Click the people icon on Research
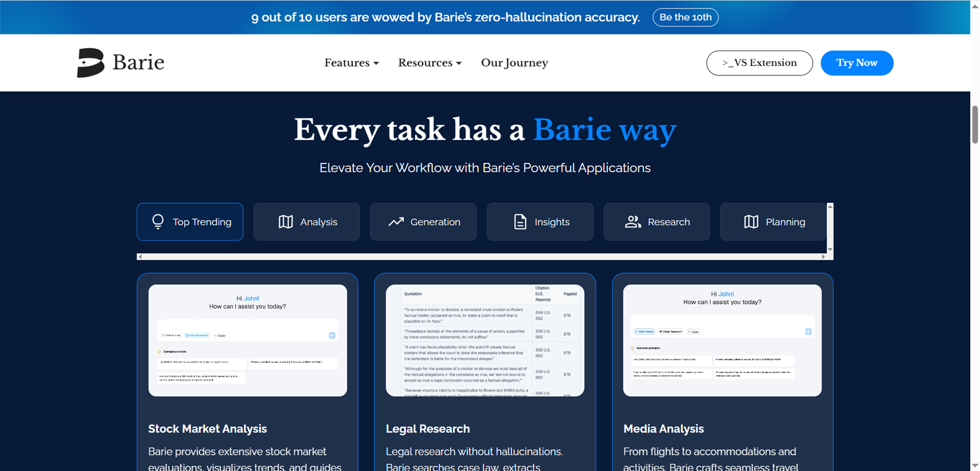The width and height of the screenshot is (980, 471). tap(633, 222)
